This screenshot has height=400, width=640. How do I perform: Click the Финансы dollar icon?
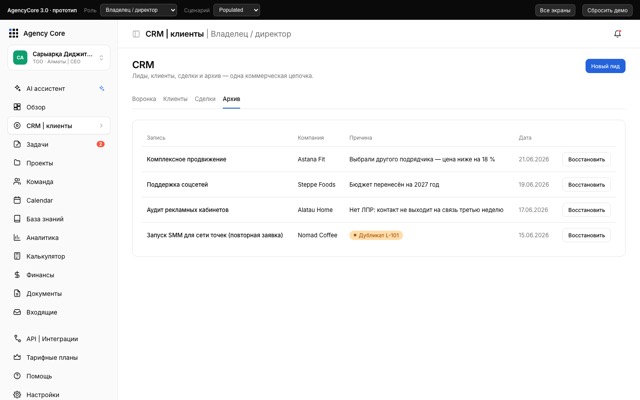coord(17,275)
